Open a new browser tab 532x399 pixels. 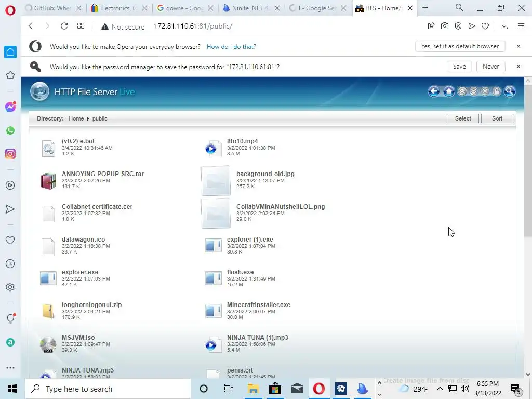[x=425, y=8]
